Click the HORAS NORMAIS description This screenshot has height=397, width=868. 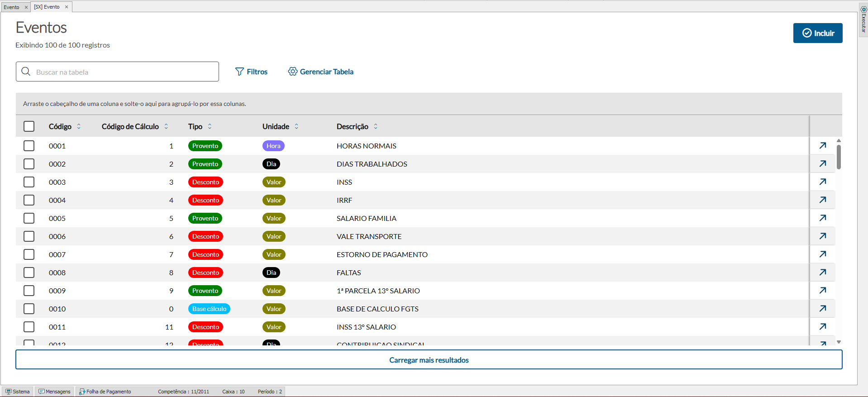click(x=367, y=146)
